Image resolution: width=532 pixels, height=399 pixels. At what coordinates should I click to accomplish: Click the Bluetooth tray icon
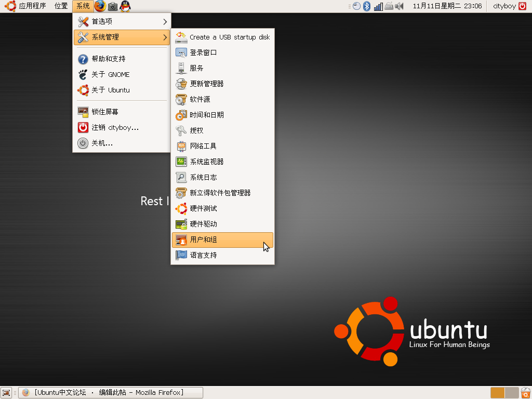tap(367, 6)
